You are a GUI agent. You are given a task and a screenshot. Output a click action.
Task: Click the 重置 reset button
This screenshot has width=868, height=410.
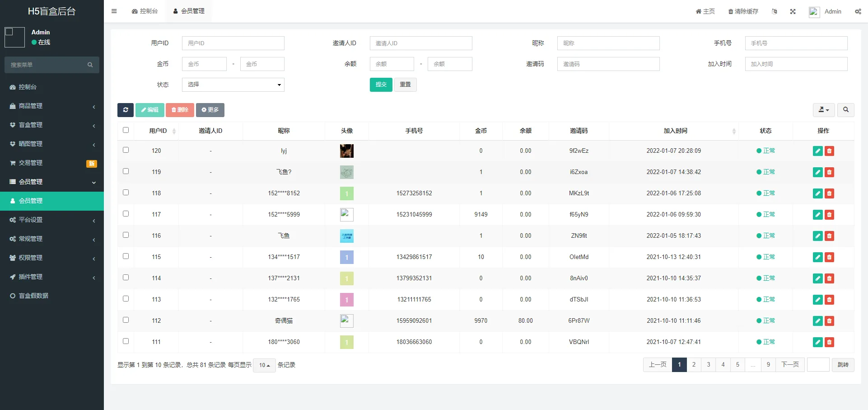coord(405,85)
